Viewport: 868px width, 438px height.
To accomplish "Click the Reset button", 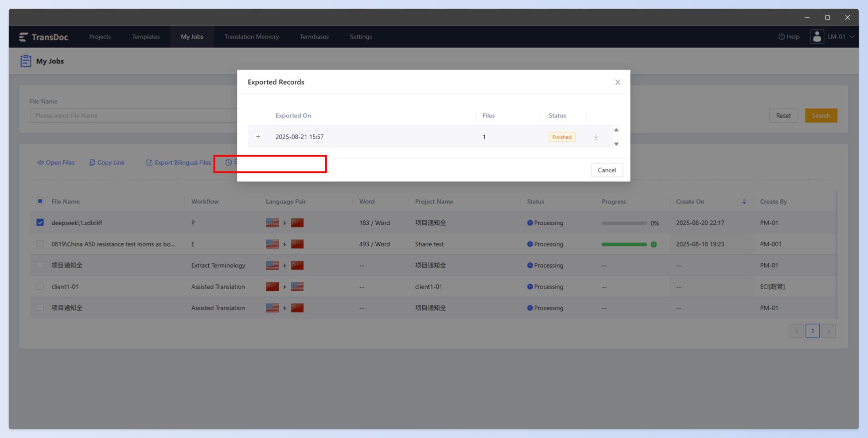I will 783,116.
